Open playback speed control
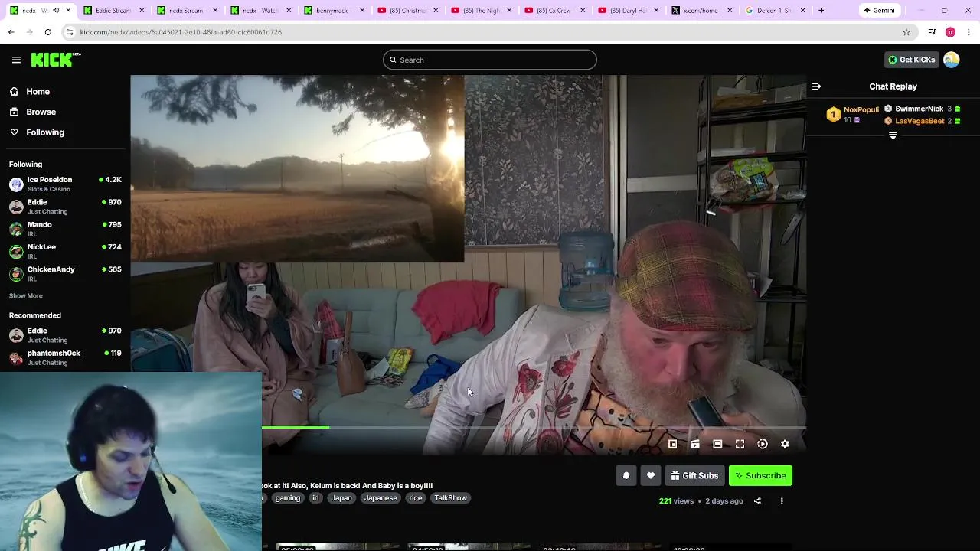The width and height of the screenshot is (980, 551). (x=763, y=444)
